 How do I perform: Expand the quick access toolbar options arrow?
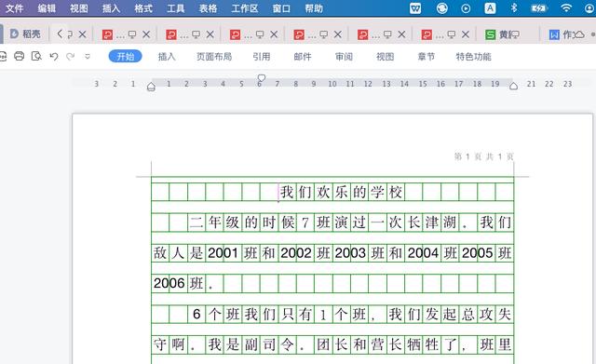point(88,56)
